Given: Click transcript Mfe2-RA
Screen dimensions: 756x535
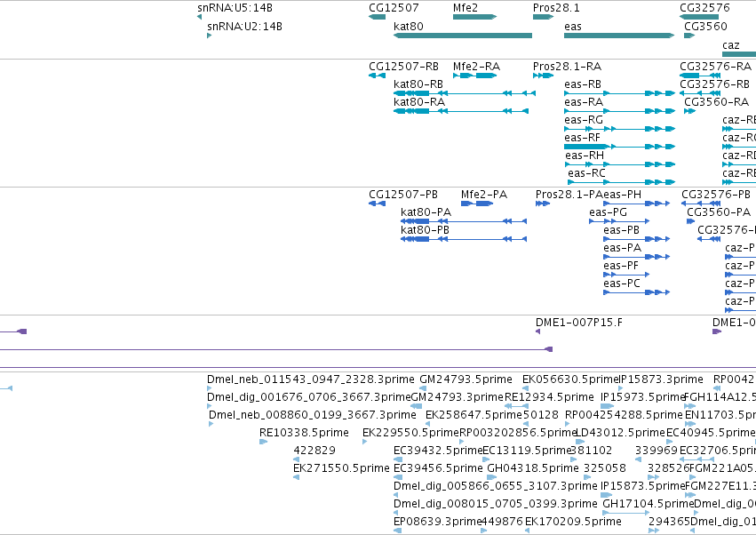Looking at the screenshot, I should tap(475, 76).
